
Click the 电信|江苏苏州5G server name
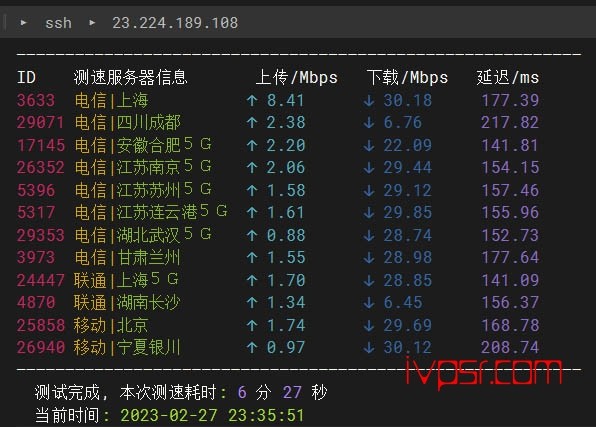point(143,190)
